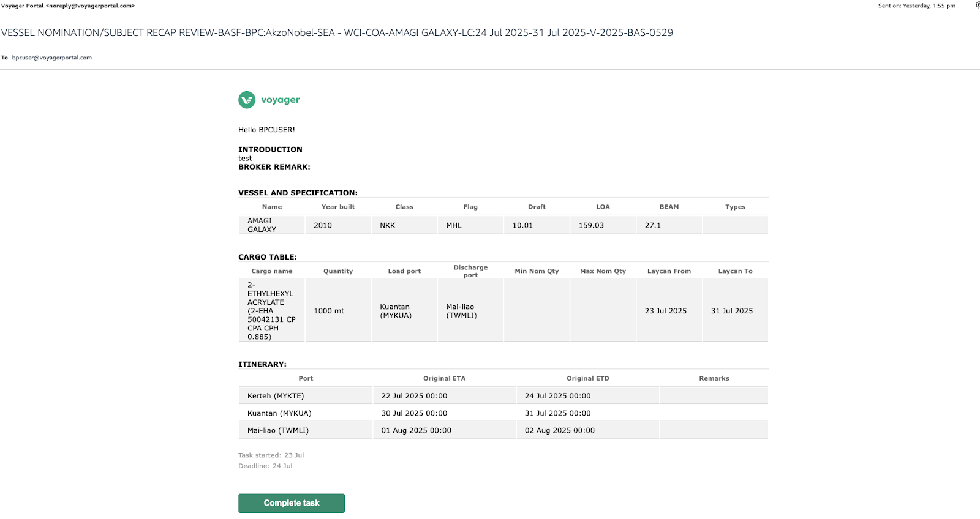Click the VESSEL AND SPECIFICATION heading
Image resolution: width=980 pixels, height=519 pixels.
[x=298, y=193]
